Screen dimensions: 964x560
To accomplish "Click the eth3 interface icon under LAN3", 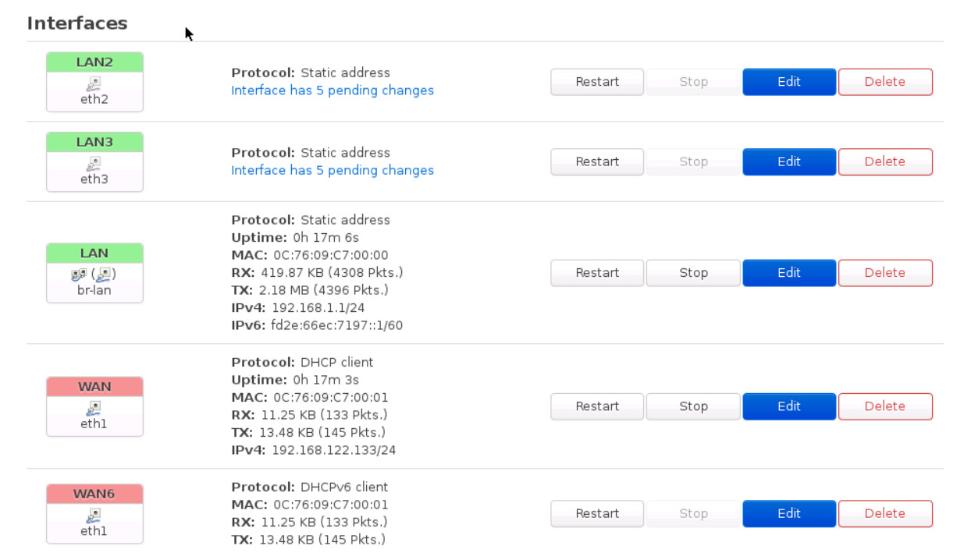I will 94,163.
